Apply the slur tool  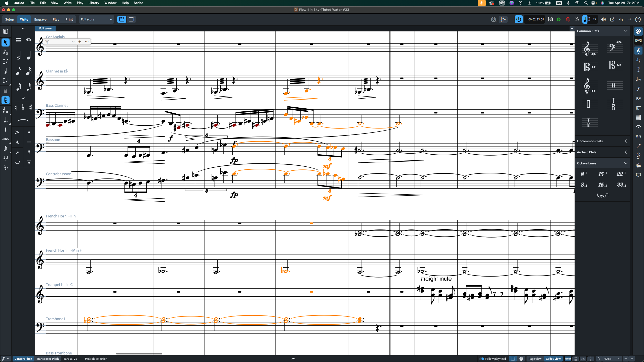[23, 121]
